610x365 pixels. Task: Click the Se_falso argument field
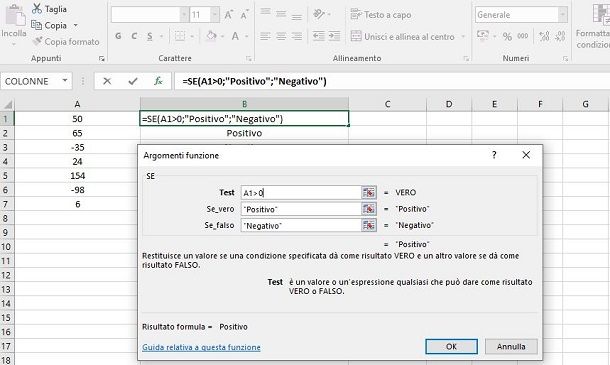point(301,225)
